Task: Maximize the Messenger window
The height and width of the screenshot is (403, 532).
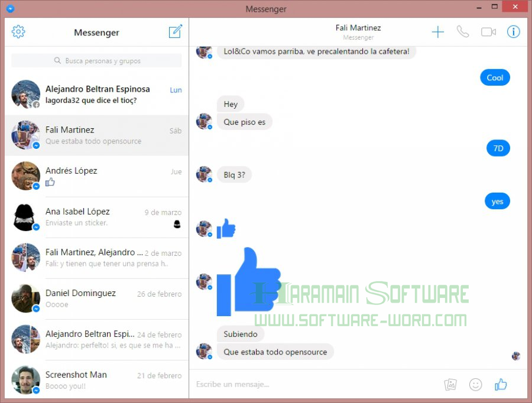Action: [495, 6]
